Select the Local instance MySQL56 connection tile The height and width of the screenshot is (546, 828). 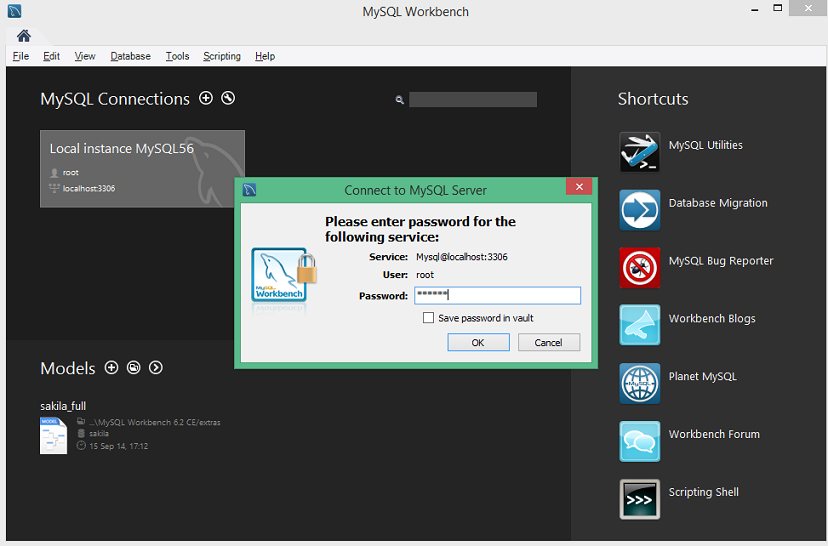pos(142,168)
